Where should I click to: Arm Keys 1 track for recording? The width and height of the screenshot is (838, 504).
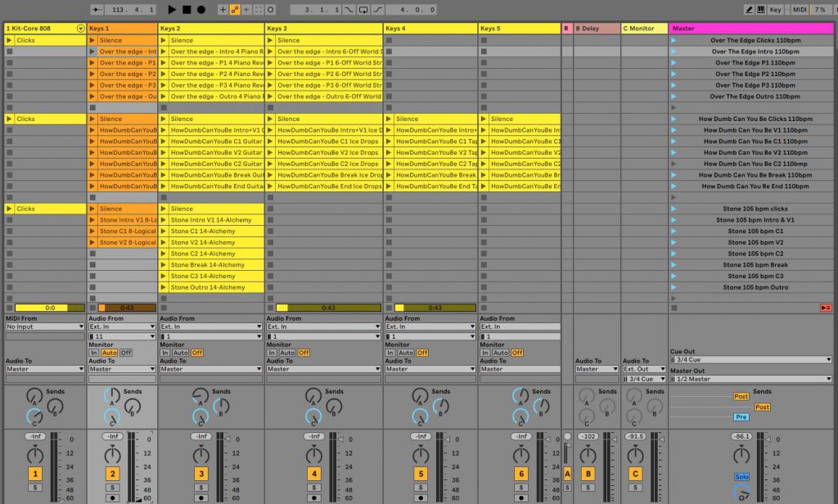pos(112,497)
